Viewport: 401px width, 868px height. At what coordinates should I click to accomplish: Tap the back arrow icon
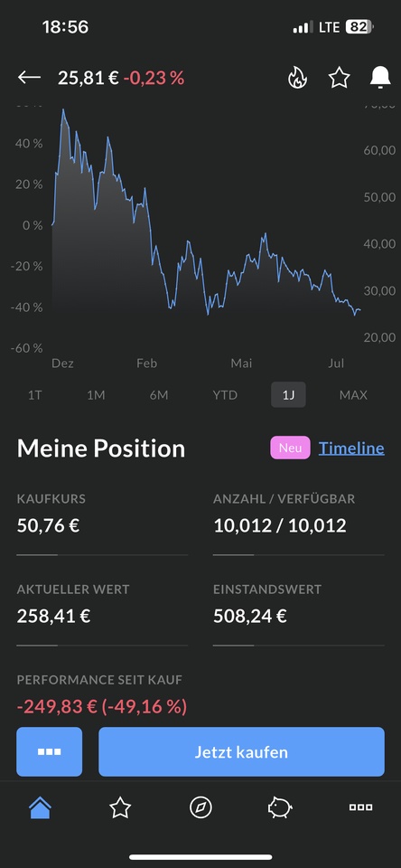click(29, 78)
